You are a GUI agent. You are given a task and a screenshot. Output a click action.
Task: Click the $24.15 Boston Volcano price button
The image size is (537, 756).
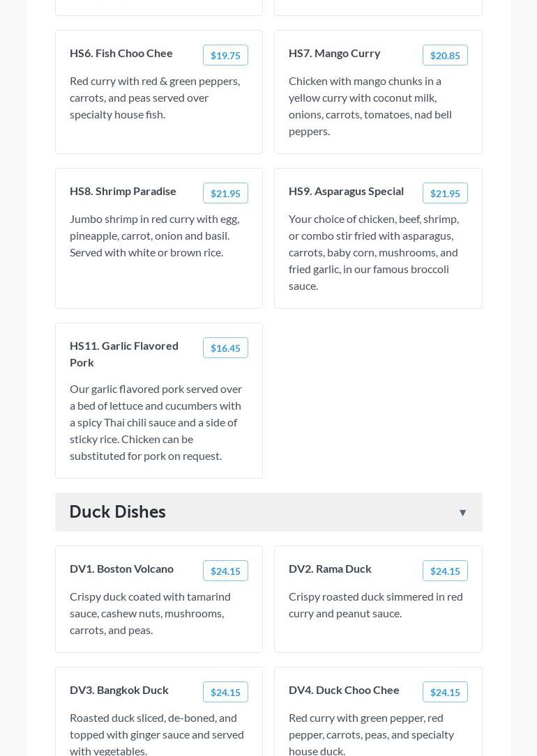[225, 571]
